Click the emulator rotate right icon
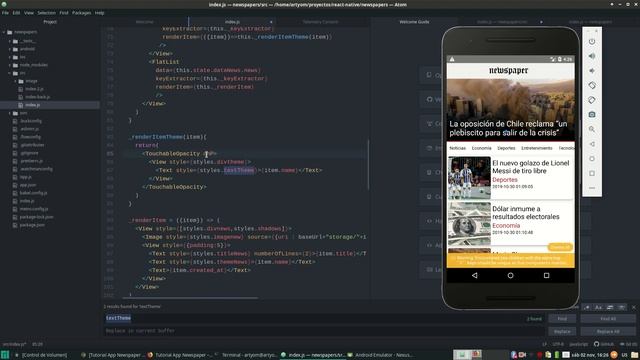Screen dimensions: 640x360 tap(592, 100)
